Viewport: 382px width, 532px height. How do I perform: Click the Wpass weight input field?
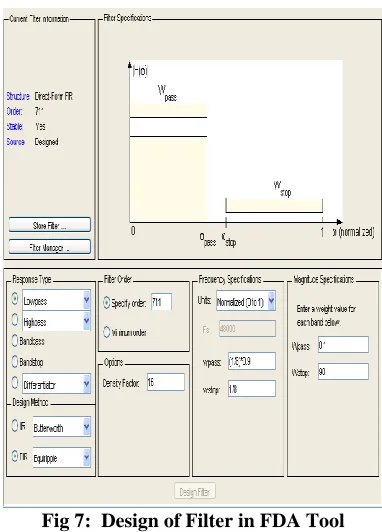pos(343,345)
